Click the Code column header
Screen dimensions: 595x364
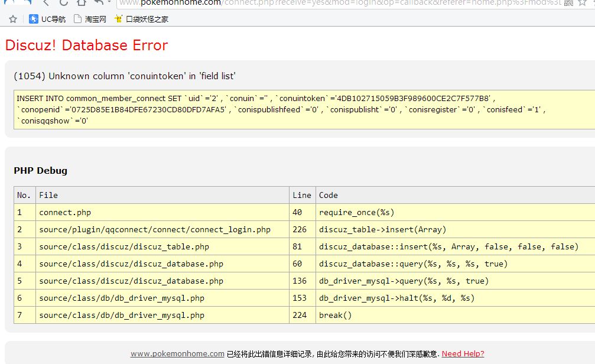tap(456, 195)
